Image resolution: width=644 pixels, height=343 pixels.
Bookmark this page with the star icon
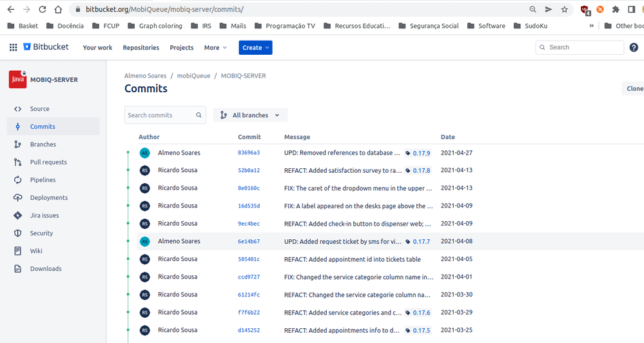564,10
